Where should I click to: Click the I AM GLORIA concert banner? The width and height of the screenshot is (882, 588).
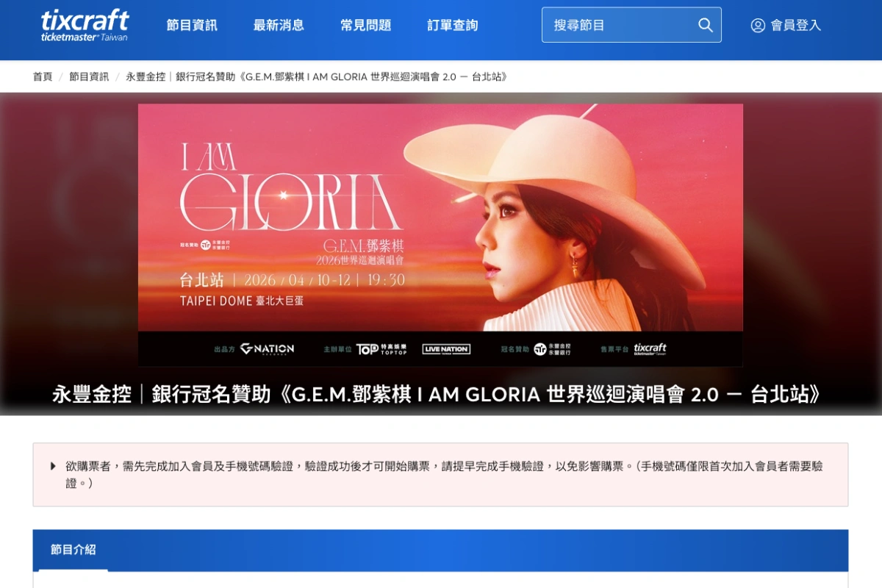click(440, 235)
